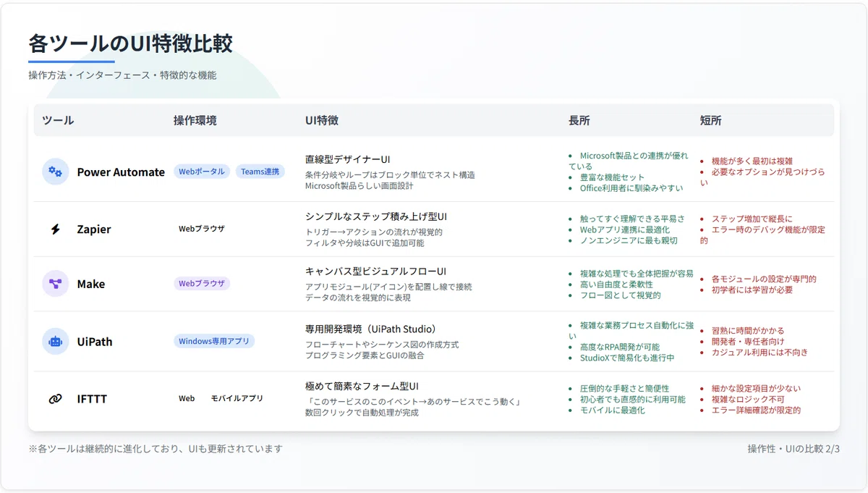Click the text データの流れを視覚的に表現
This screenshot has width=868, height=493.
[358, 298]
